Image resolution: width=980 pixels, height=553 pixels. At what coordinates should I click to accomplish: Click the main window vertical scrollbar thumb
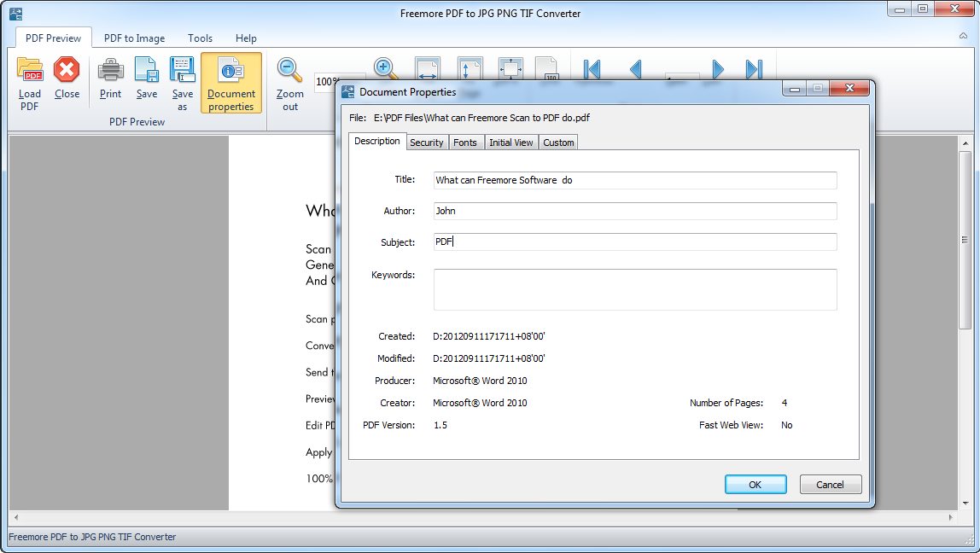[965, 240]
